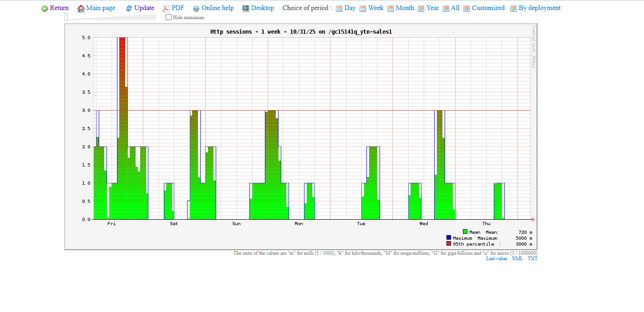Enable the Hide maximum checkbox
This screenshot has height=312, width=644.
click(x=169, y=17)
